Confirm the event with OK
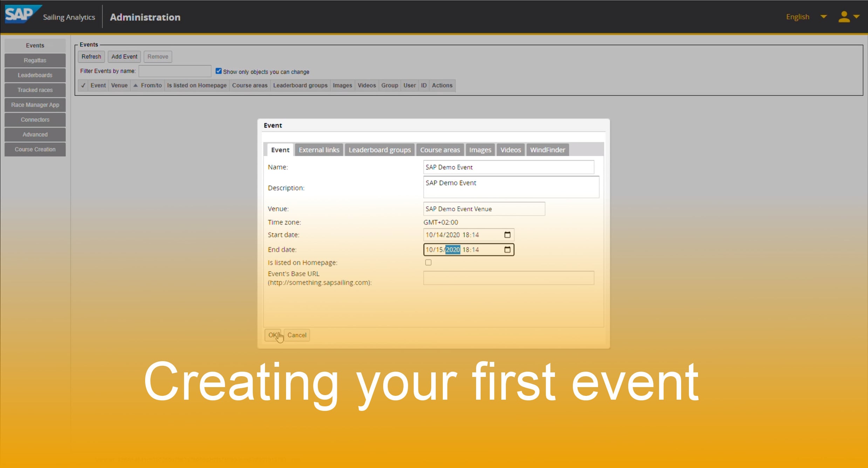Image resolution: width=868 pixels, height=468 pixels. pyautogui.click(x=273, y=335)
